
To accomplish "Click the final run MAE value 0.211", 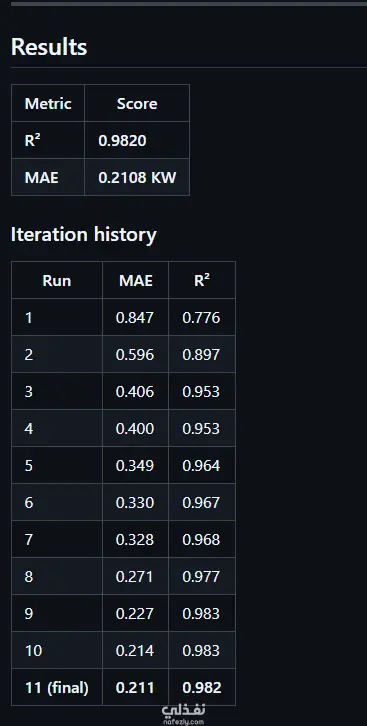I will tap(135, 688).
